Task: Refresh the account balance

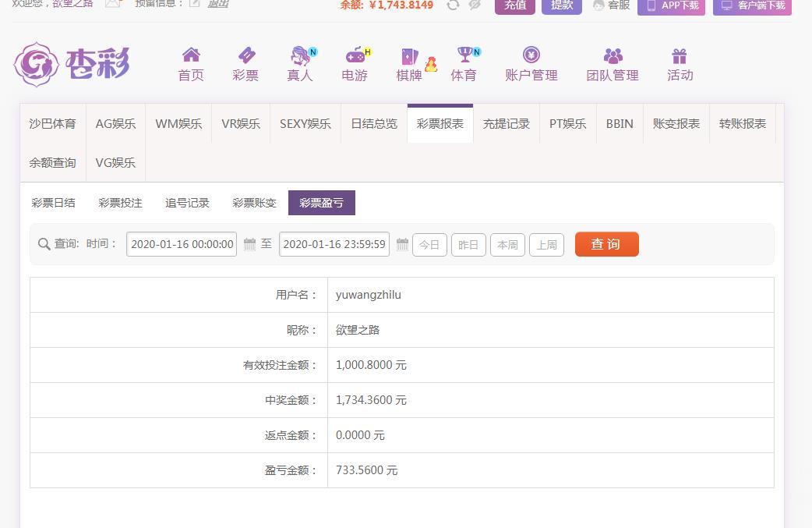Action: [453, 5]
